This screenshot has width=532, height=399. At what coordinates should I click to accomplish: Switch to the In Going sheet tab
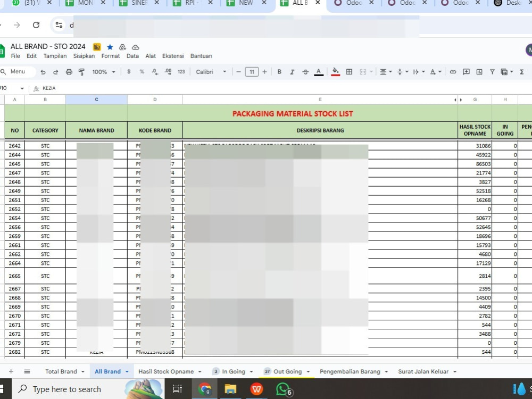234,371
